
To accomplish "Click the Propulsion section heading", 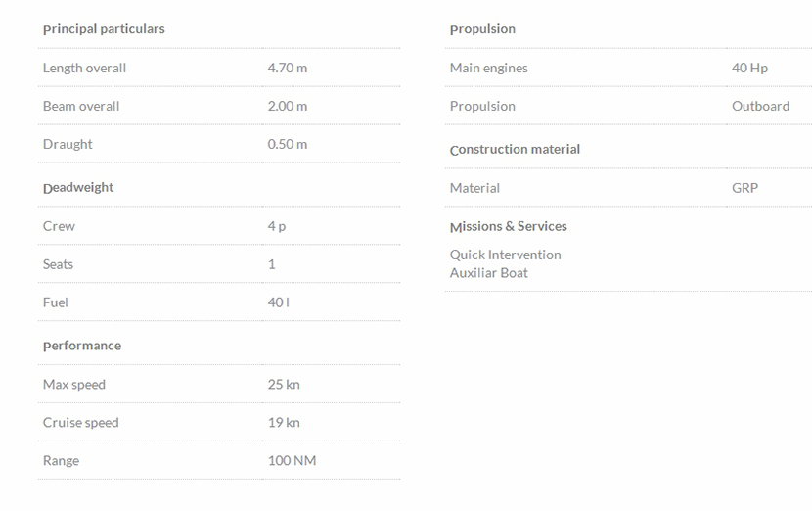I will [482, 29].
